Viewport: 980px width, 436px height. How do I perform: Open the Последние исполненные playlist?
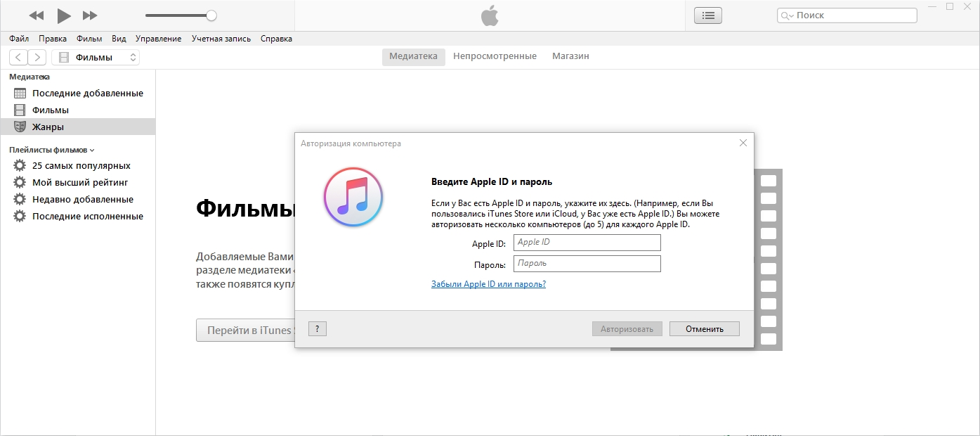click(x=77, y=217)
